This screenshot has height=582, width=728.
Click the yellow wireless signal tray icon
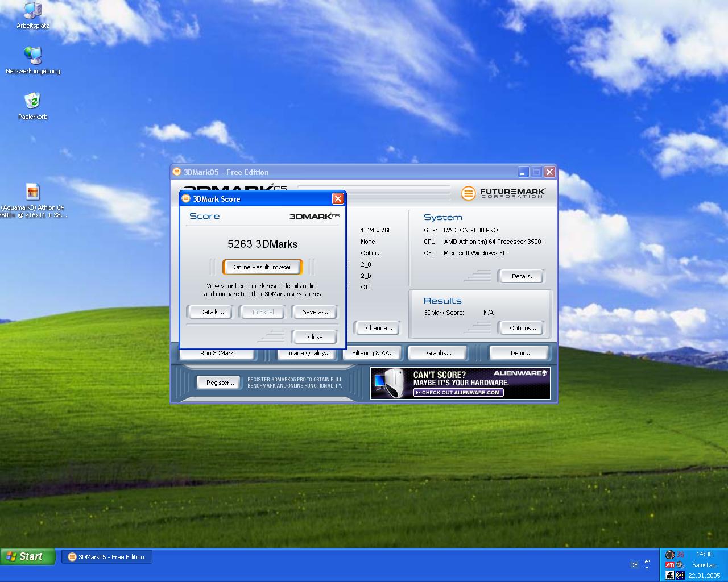[x=680, y=575]
